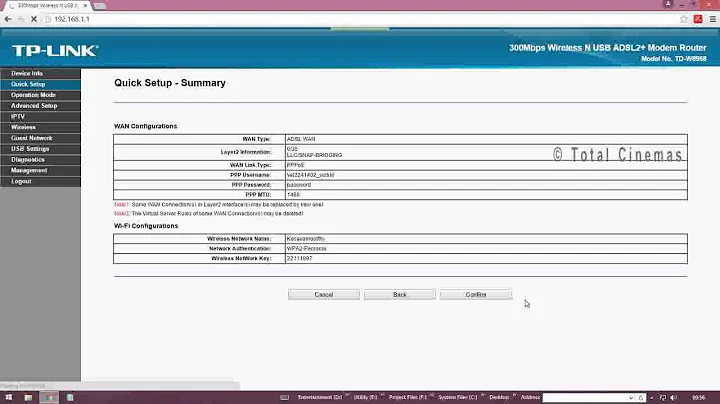
Task: Click the TP-LINK logo
Action: 55,50
